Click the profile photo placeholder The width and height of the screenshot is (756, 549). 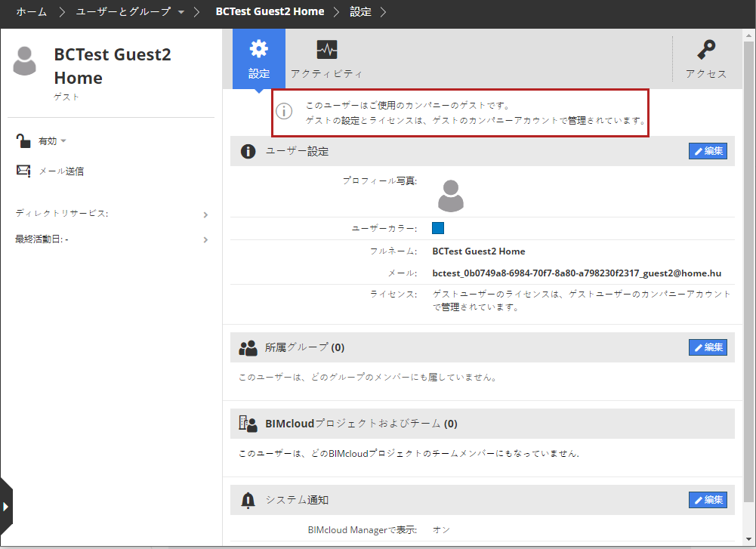point(451,196)
